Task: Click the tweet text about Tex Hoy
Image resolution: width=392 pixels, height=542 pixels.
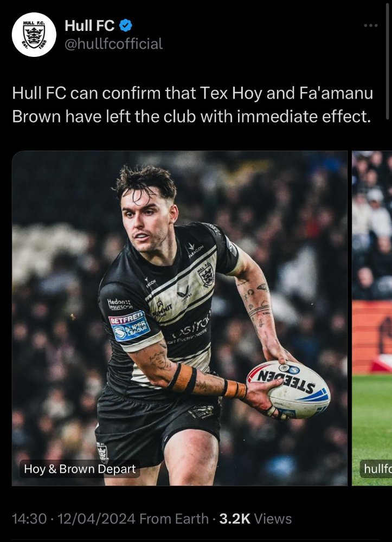Action: pos(192,105)
